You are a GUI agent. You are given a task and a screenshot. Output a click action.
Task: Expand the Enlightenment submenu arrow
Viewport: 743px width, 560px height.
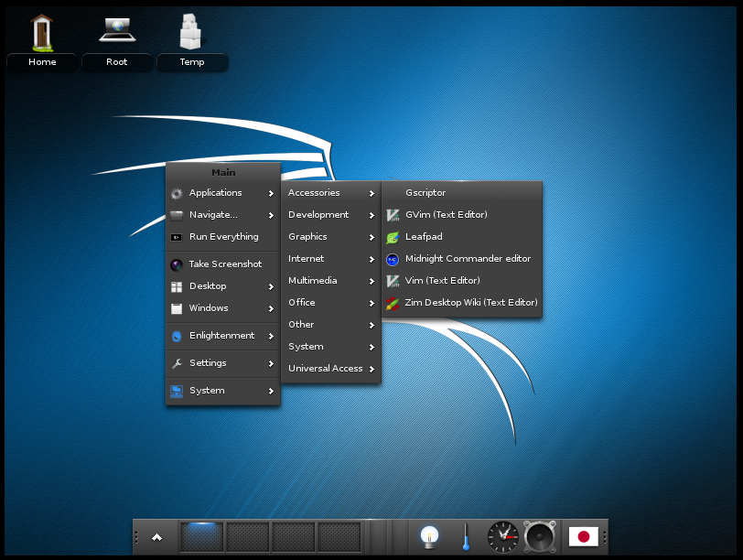coord(271,336)
